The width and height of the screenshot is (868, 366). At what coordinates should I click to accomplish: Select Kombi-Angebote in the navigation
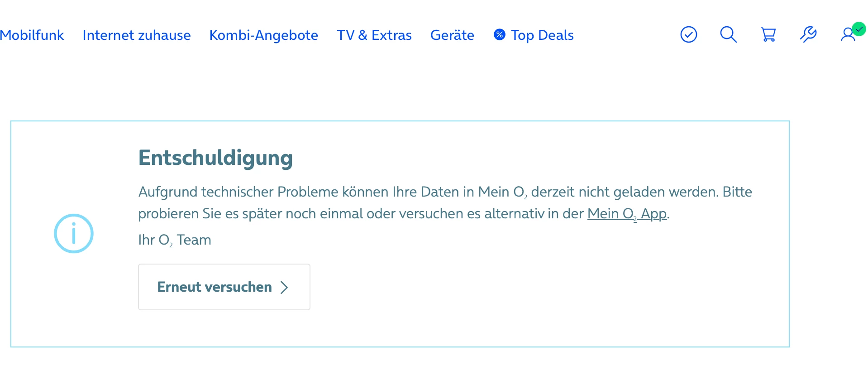pyautogui.click(x=263, y=35)
